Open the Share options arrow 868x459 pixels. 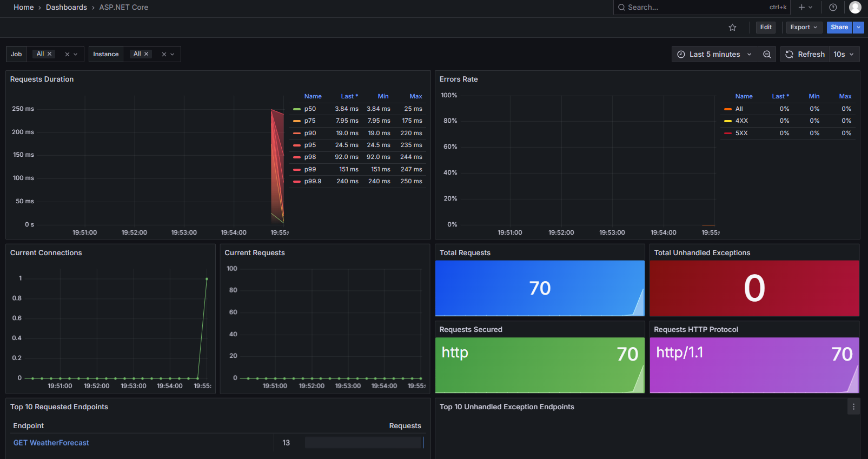click(859, 28)
